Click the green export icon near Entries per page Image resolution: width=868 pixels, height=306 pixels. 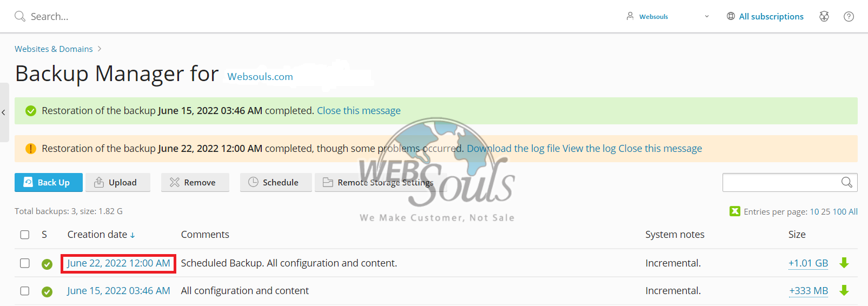(734, 211)
